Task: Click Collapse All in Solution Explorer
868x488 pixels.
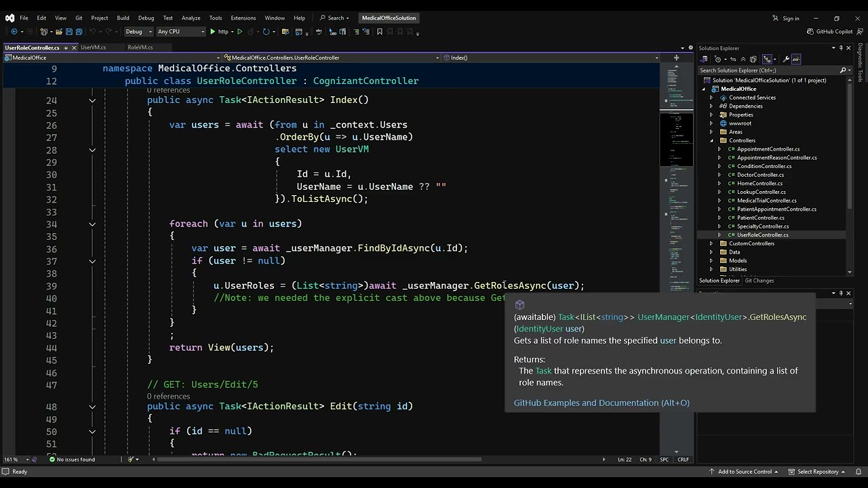Action: tap(743, 59)
